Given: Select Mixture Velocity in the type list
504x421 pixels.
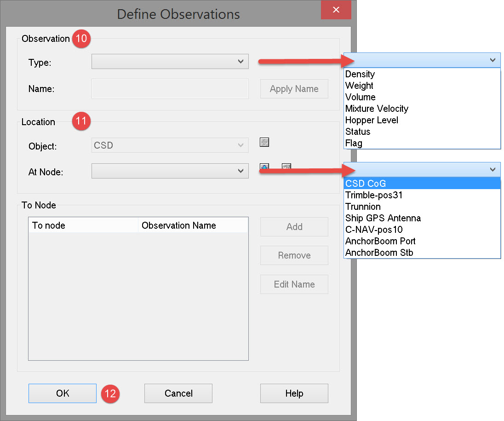Looking at the screenshot, I should [x=422, y=109].
